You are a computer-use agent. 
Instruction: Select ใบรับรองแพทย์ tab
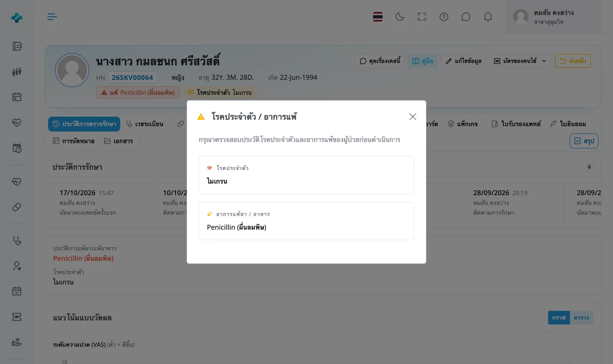click(516, 124)
